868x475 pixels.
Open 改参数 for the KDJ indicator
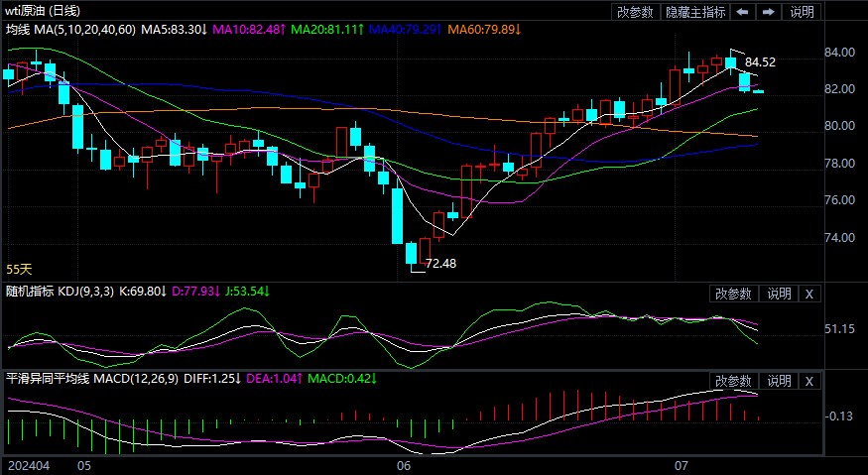pyautogui.click(x=733, y=294)
